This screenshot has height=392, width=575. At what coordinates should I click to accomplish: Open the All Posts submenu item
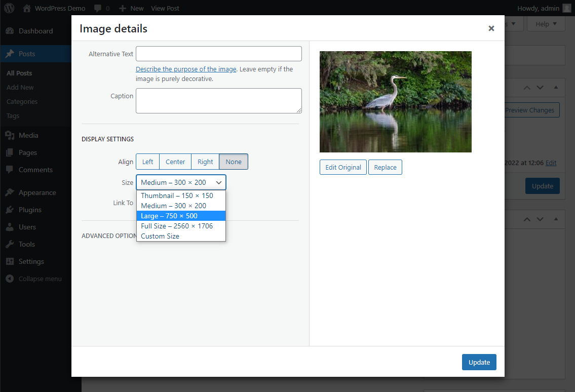(x=19, y=73)
